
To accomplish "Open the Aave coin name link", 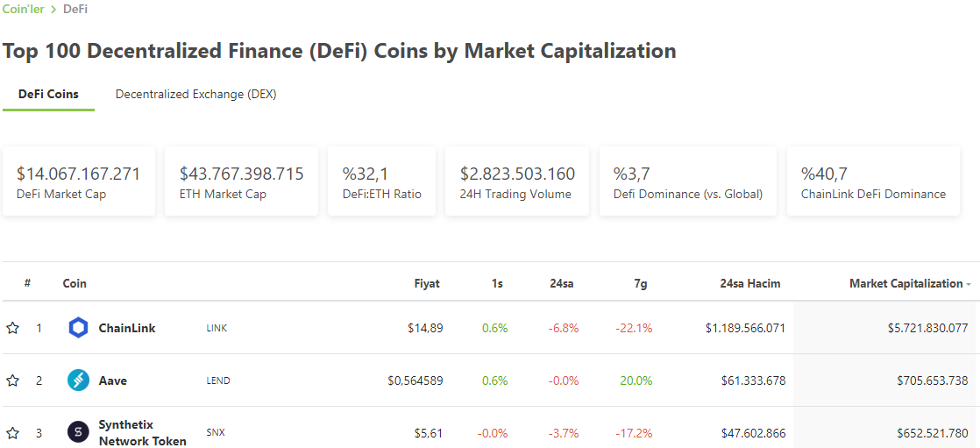I will (112, 380).
